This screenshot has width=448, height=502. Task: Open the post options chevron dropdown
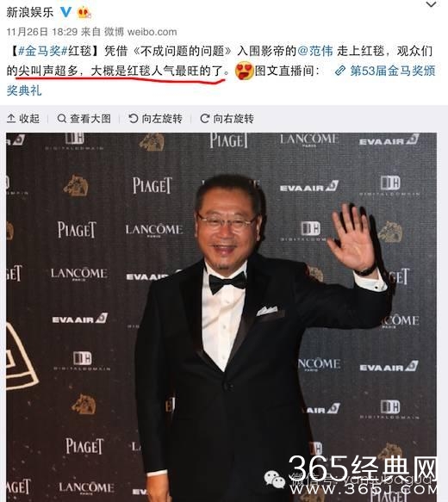pos(432,5)
